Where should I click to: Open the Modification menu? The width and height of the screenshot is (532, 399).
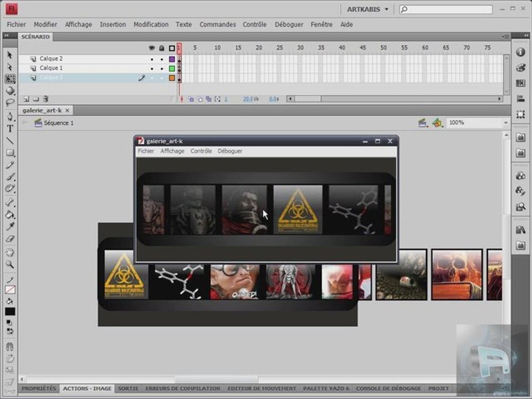coord(151,24)
